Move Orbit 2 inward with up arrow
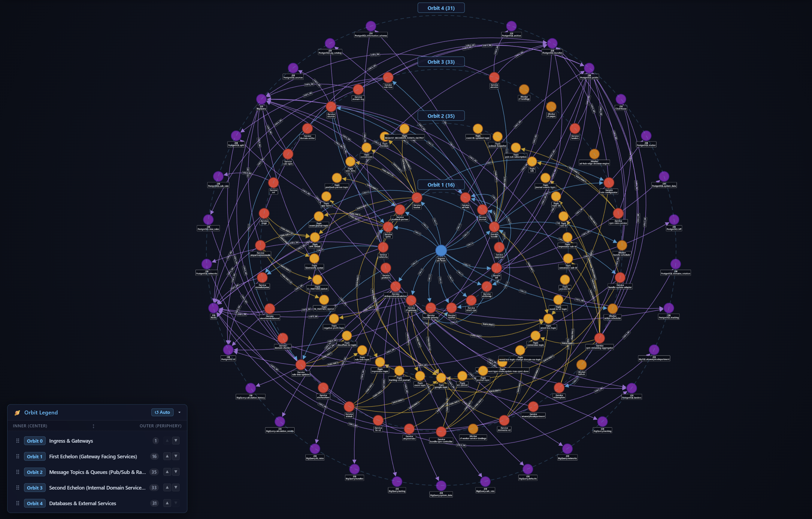 coord(167,472)
